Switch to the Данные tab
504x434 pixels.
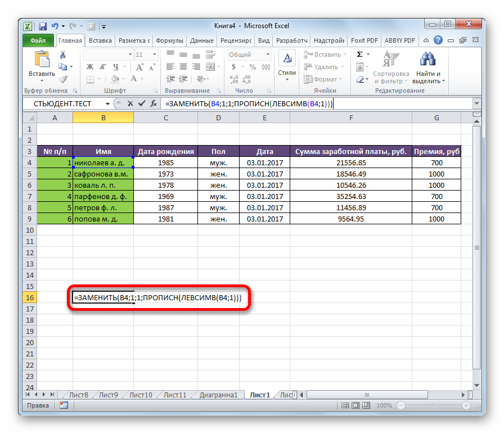coord(201,40)
